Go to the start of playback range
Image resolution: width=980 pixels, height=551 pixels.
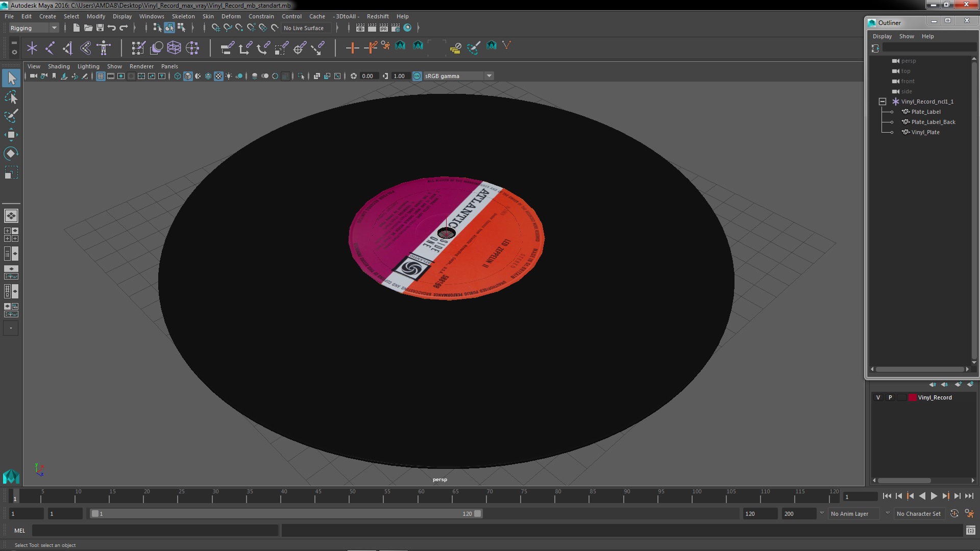point(887,496)
